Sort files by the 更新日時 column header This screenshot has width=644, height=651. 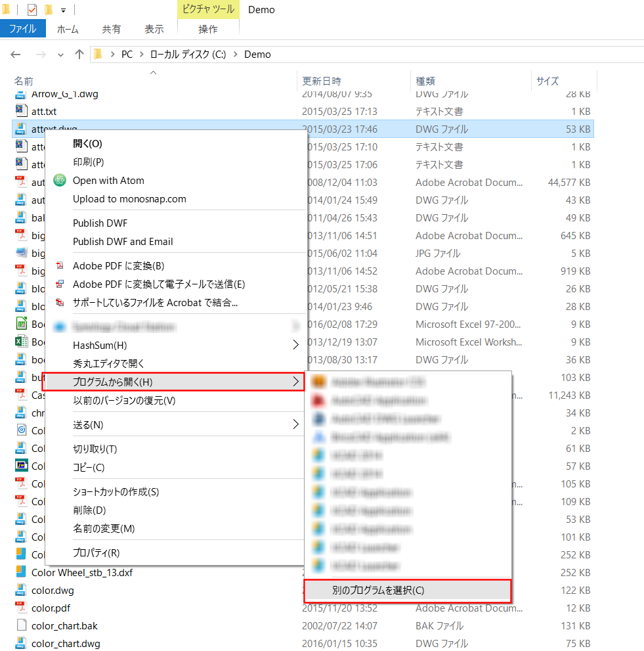322,81
